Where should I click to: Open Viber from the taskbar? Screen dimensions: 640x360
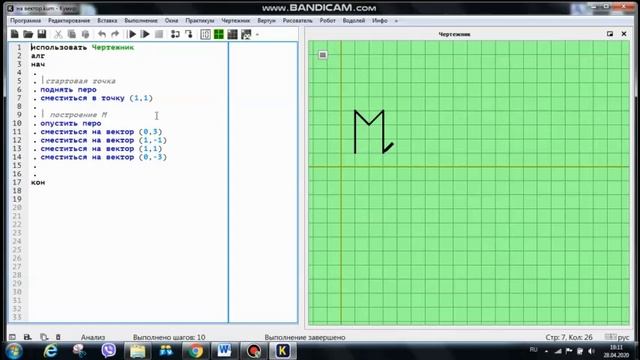109,351
